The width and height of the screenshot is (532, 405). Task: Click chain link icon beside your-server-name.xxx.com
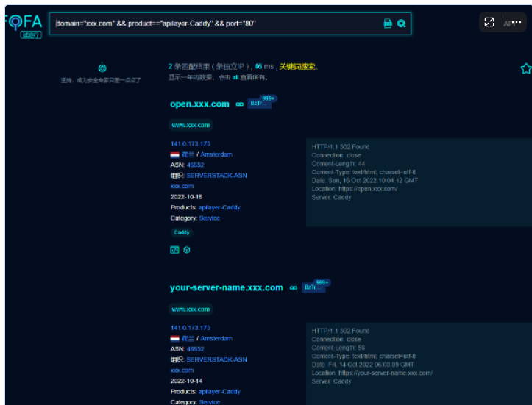(294, 287)
